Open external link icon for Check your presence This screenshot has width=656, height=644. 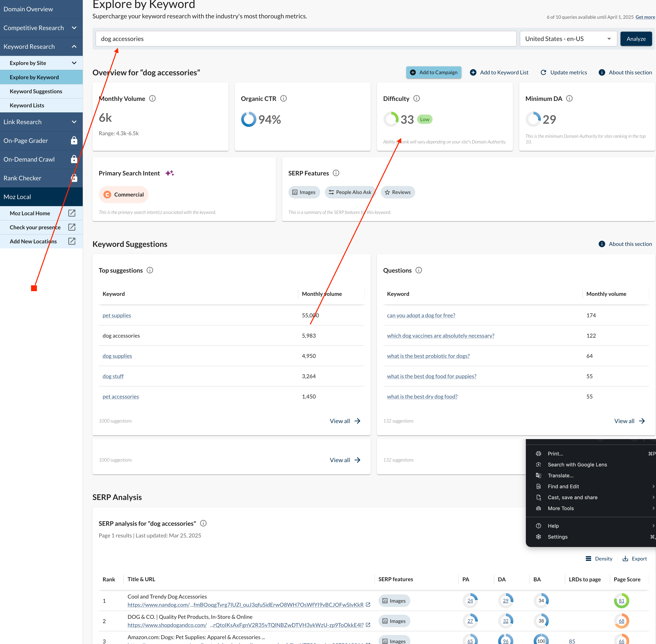point(72,227)
